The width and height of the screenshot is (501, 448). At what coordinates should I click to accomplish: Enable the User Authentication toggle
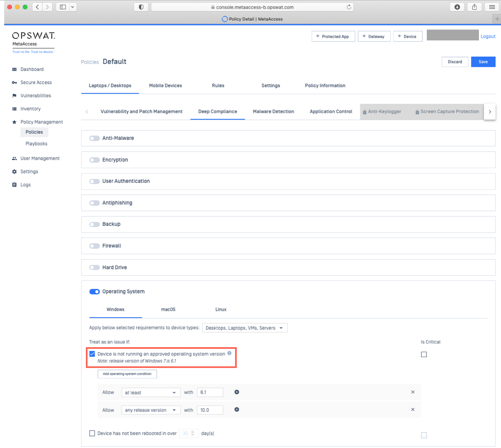[95, 181]
